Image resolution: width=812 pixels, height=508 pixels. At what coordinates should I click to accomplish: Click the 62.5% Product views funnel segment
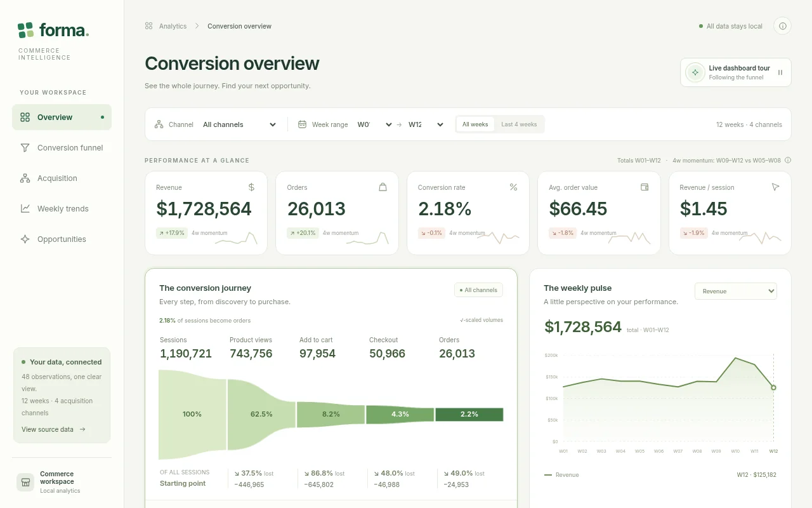point(261,414)
